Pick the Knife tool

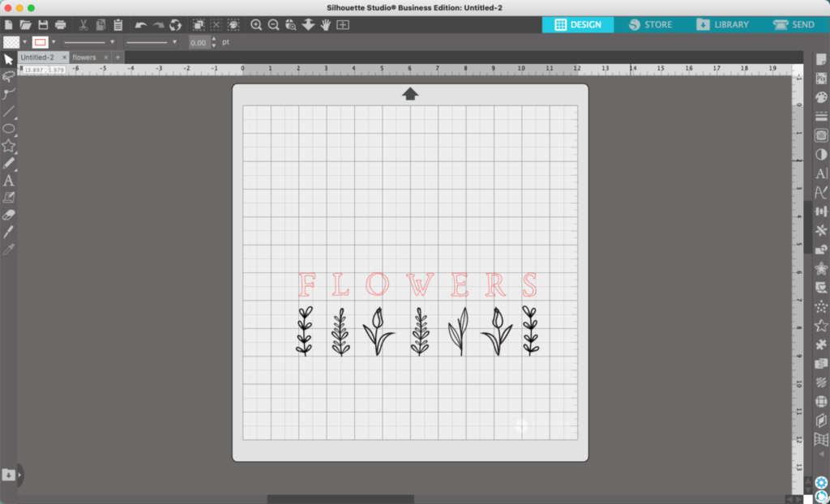click(x=8, y=232)
